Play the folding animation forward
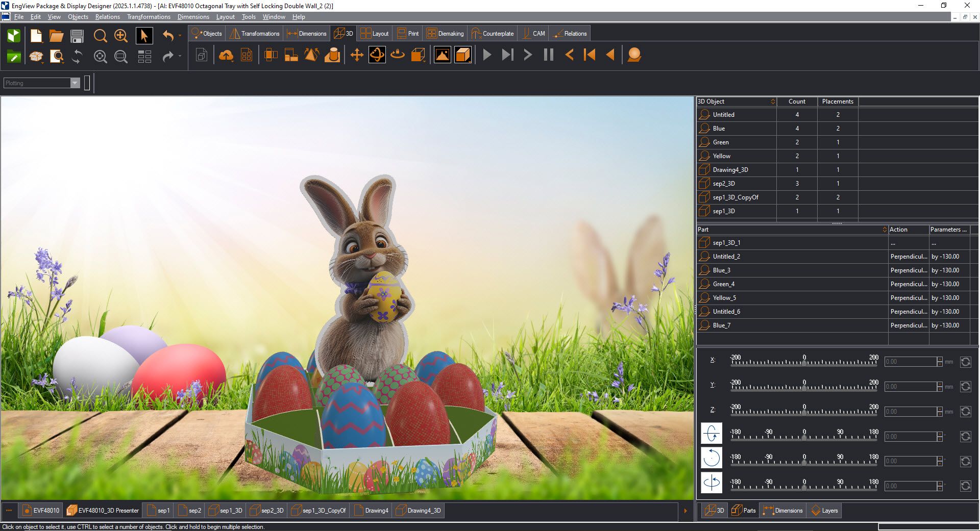This screenshot has width=980, height=531. [x=487, y=55]
